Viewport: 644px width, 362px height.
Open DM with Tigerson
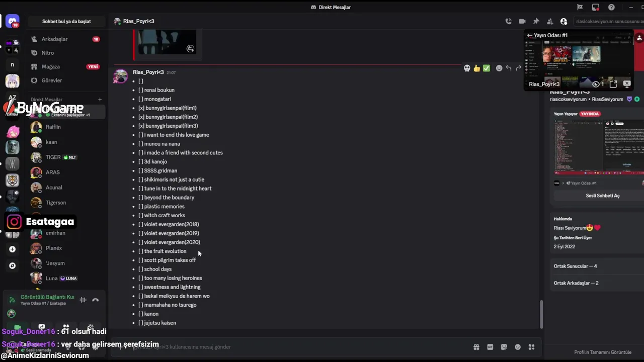coord(66,202)
